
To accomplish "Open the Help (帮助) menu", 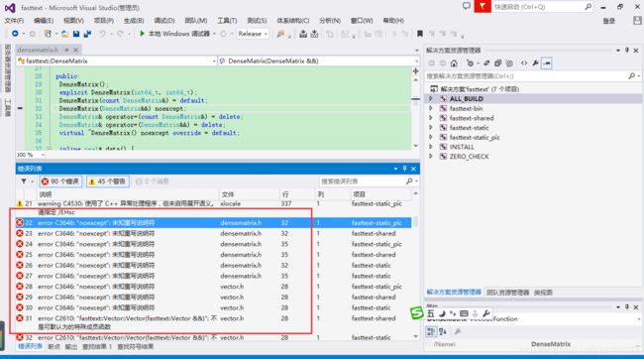I will pos(393,20).
